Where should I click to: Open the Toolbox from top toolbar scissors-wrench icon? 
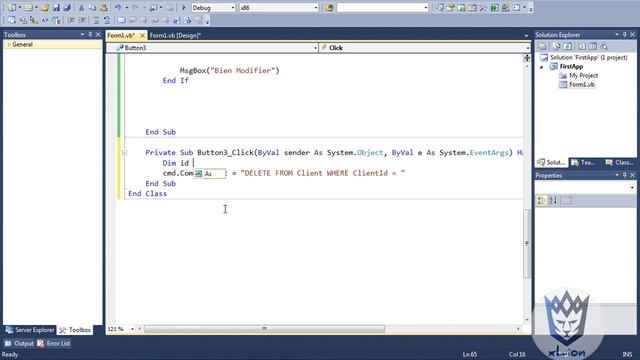click(483, 8)
